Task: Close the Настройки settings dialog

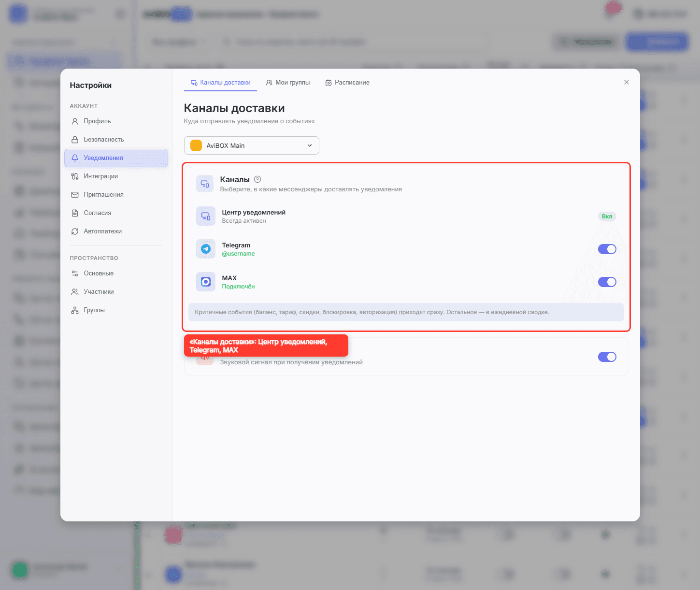Action: [x=627, y=82]
